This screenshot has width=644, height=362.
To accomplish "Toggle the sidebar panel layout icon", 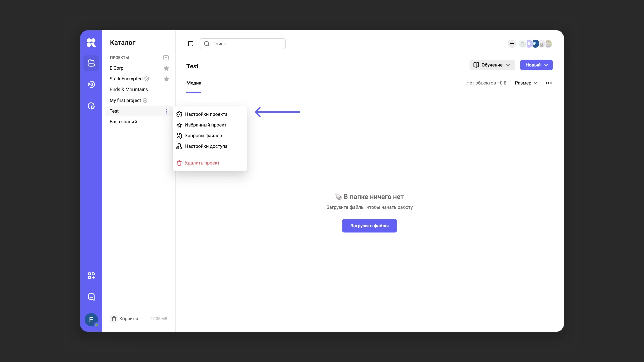I will click(191, 44).
